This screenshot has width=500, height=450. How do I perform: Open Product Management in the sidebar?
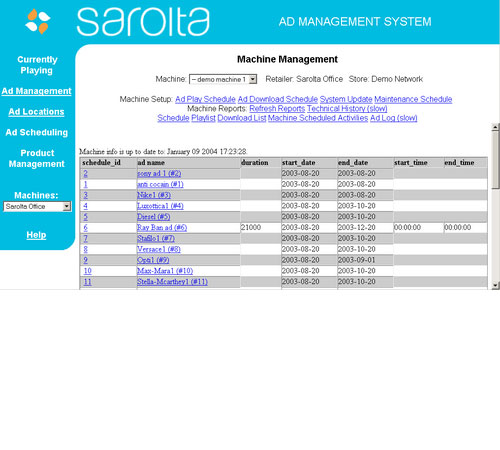coord(37,158)
